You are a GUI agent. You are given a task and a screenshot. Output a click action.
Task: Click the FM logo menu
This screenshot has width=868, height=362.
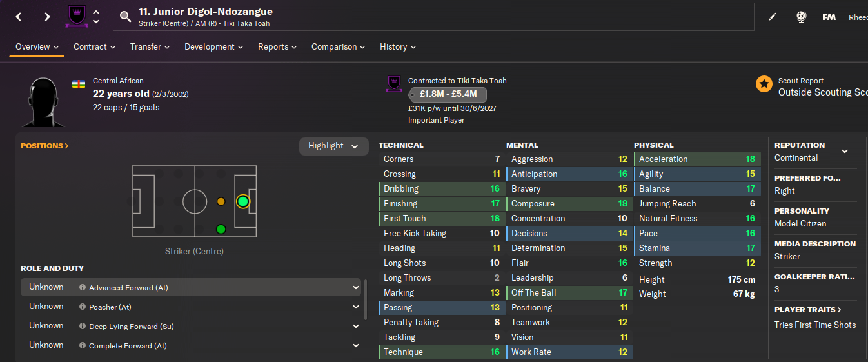(x=829, y=17)
